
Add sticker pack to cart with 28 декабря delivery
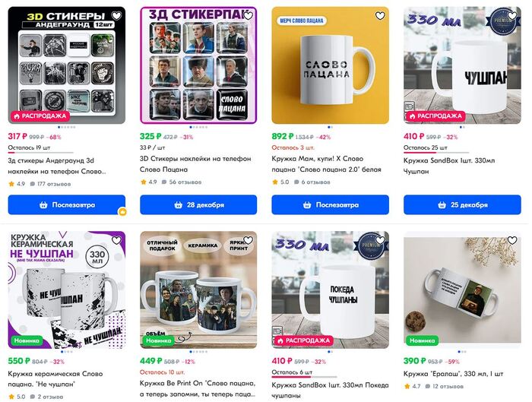pos(198,204)
